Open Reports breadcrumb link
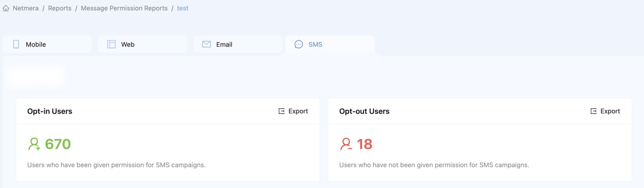644x188 pixels. [60, 8]
